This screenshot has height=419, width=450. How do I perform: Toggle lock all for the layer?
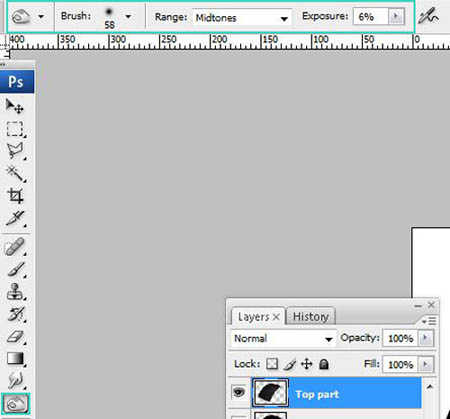[324, 364]
